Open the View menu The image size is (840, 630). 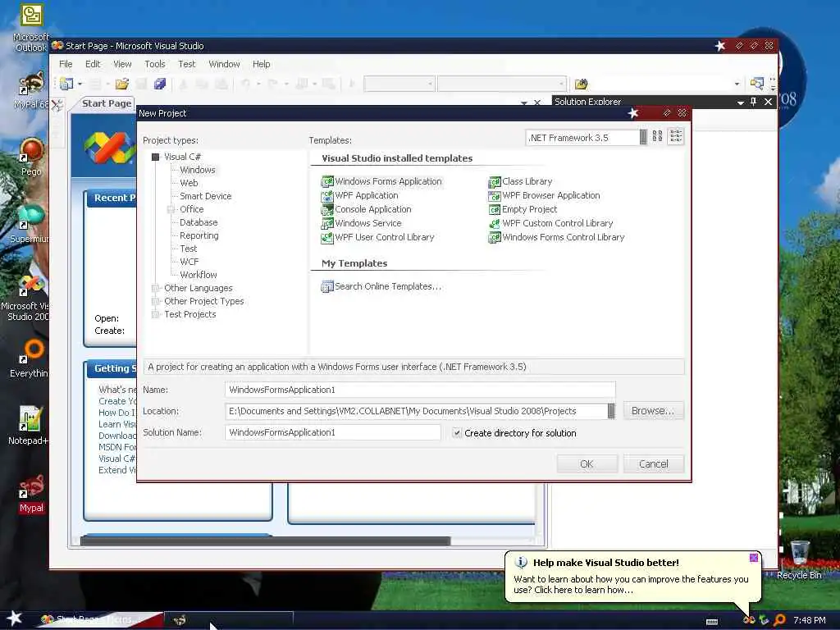[x=122, y=64]
